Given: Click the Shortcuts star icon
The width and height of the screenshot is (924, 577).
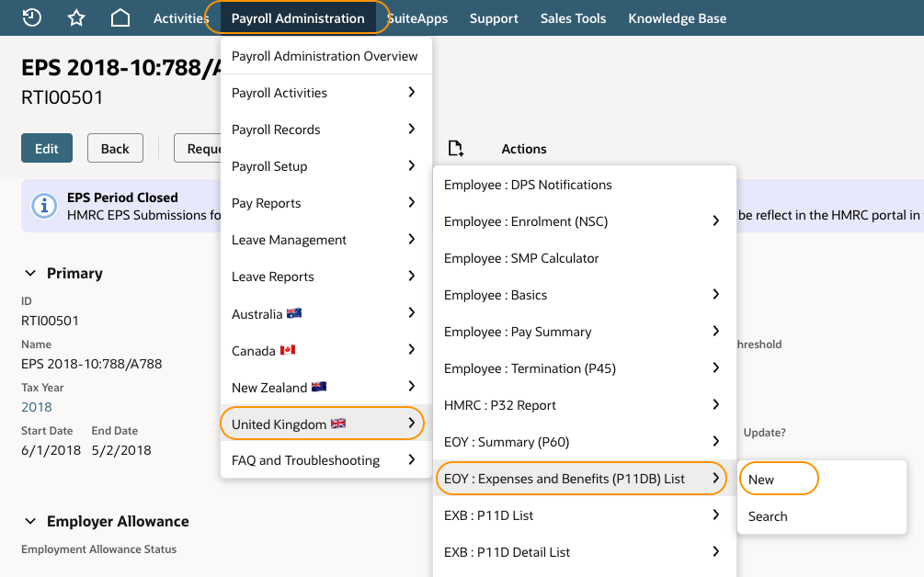Looking at the screenshot, I should tap(76, 17).
